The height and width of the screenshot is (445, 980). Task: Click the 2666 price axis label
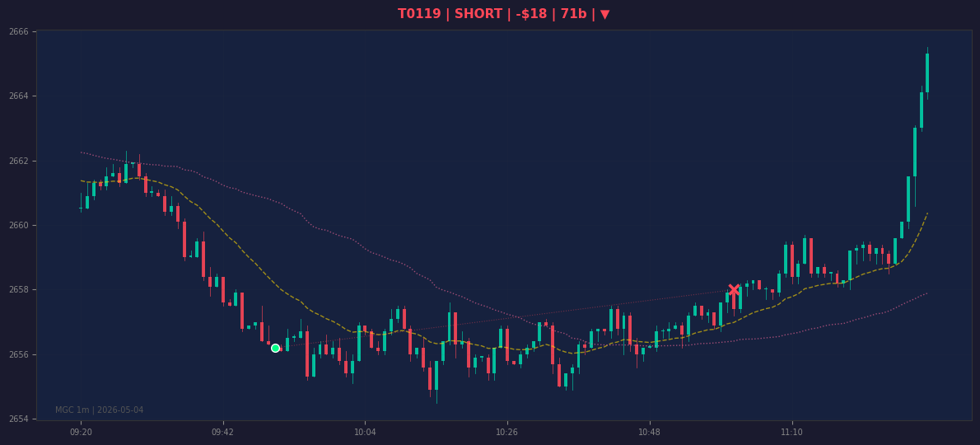tap(19, 31)
